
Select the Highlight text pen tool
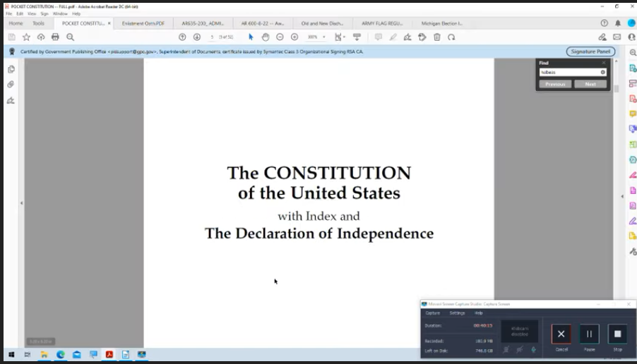pos(393,37)
